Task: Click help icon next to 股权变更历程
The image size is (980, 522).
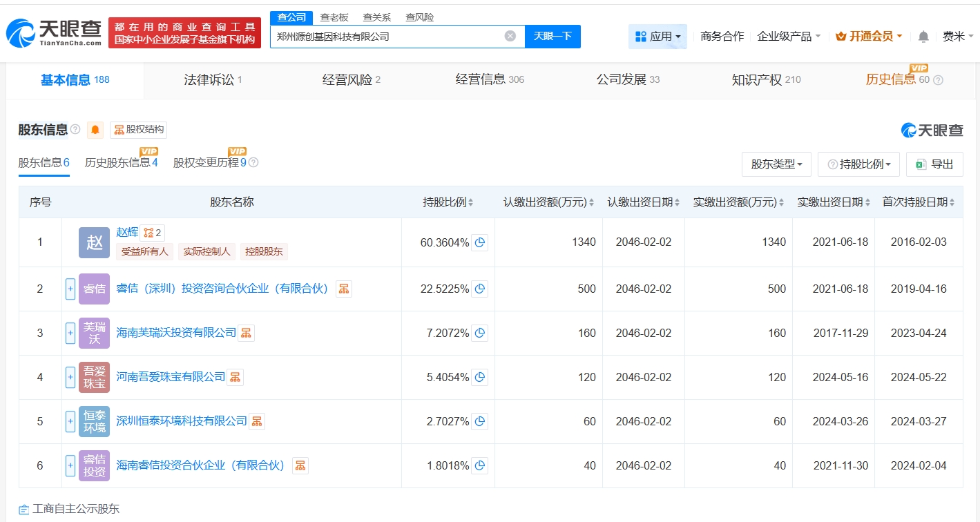Action: [x=253, y=163]
